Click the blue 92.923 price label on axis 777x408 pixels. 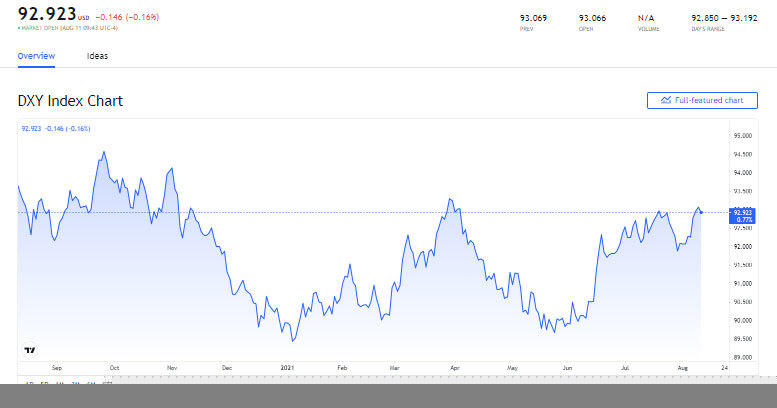(x=742, y=212)
